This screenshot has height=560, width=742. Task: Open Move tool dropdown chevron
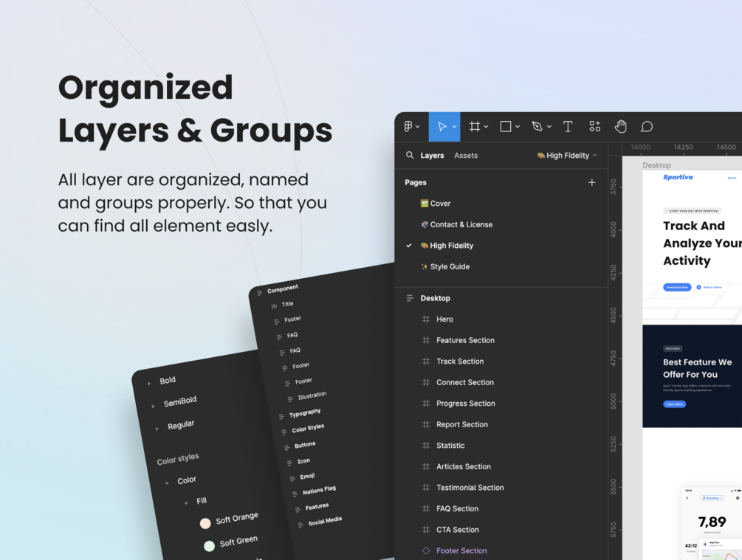click(454, 127)
